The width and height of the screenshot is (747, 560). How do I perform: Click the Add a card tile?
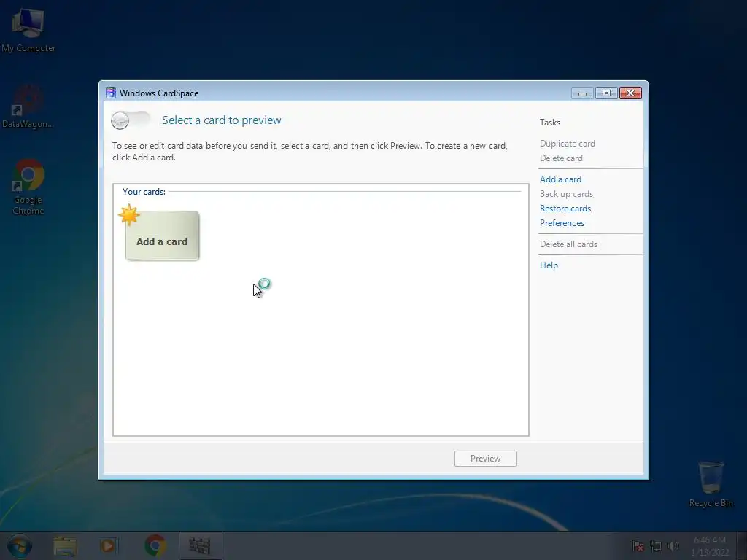pos(162,236)
